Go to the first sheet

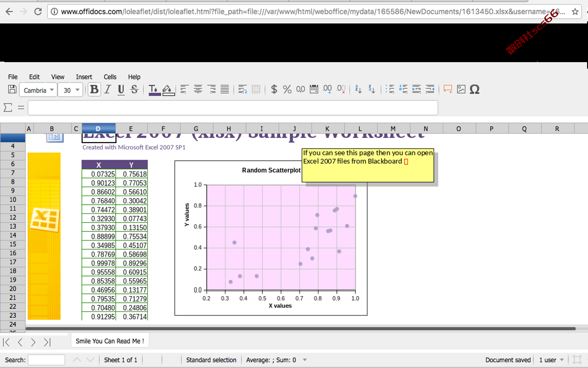[x=6, y=342]
